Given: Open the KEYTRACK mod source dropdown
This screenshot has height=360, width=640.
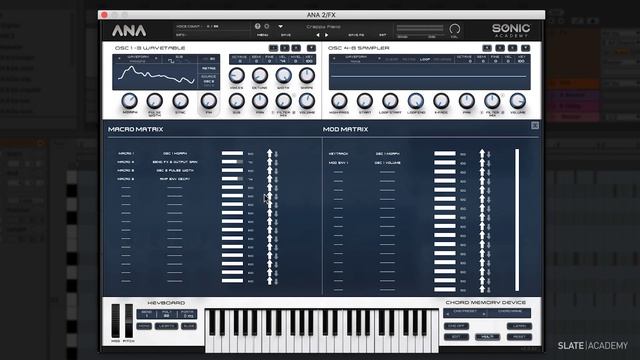Looking at the screenshot, I should pos(338,154).
